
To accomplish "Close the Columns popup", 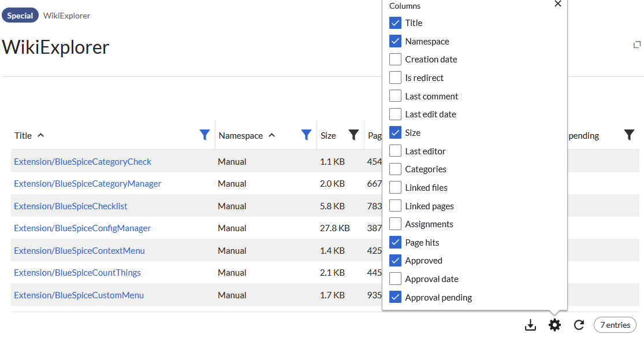I will tap(557, 4).
